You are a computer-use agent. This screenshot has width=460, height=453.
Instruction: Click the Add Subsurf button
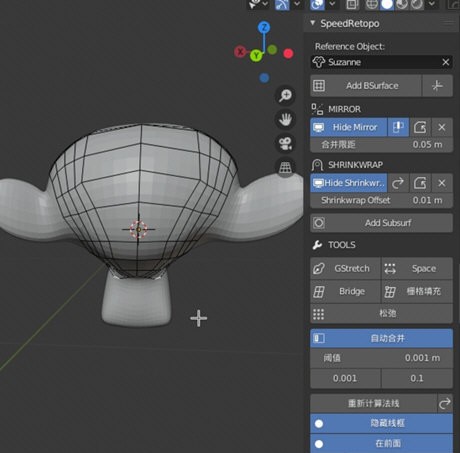(x=381, y=223)
